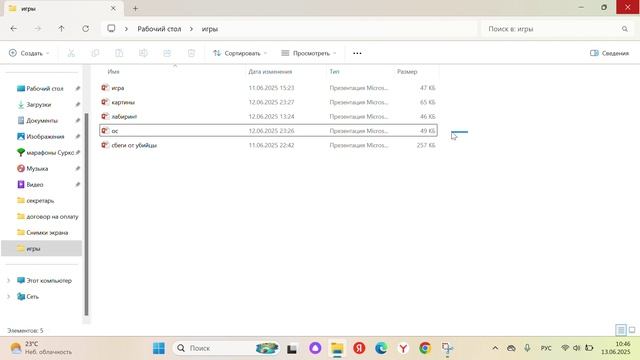Screen dimensions: 640x360
Task: Switch to details view icon in status bar
Action: (x=621, y=330)
